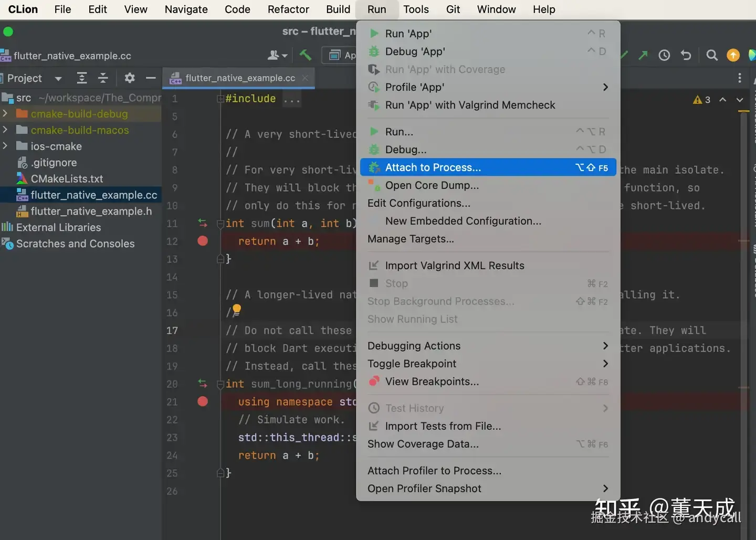756x540 pixels.
Task: Open the search everywhere magnifier icon
Action: pos(712,55)
